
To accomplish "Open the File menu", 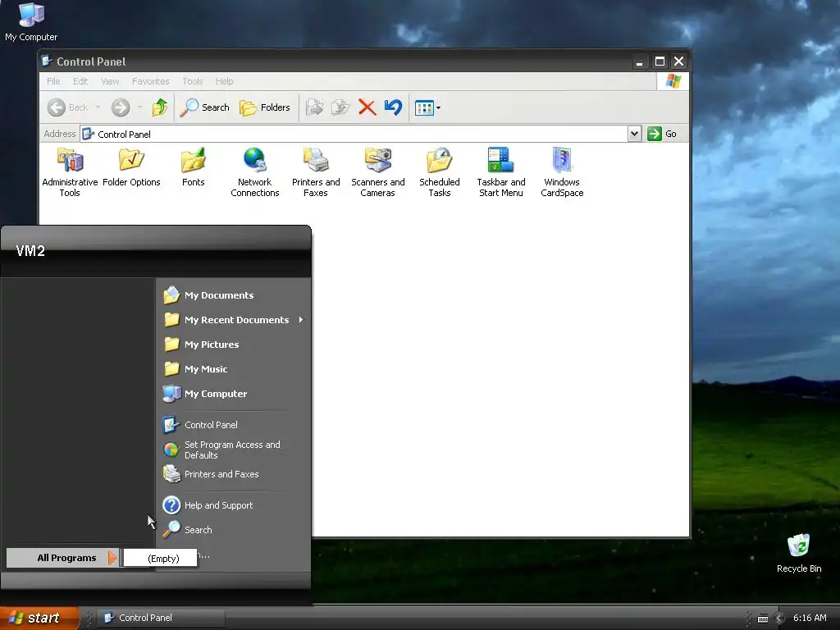I will [53, 81].
